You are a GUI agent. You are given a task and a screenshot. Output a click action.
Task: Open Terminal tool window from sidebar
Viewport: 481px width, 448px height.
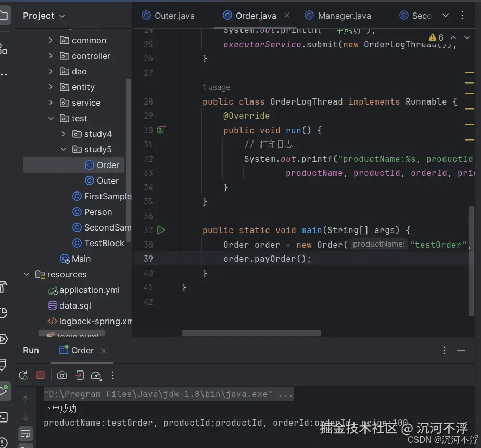(x=4, y=417)
